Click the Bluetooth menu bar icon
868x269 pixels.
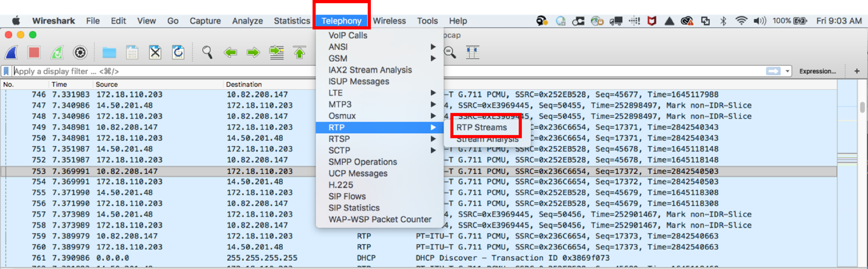[x=723, y=20]
